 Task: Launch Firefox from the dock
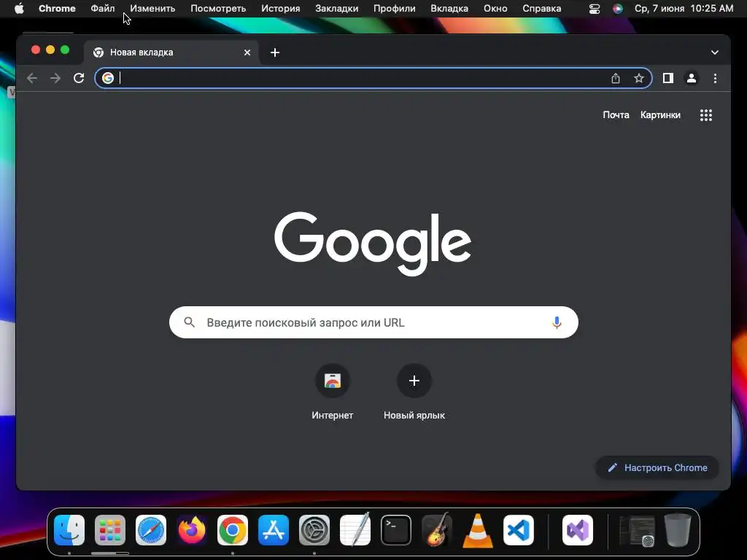coord(192,530)
